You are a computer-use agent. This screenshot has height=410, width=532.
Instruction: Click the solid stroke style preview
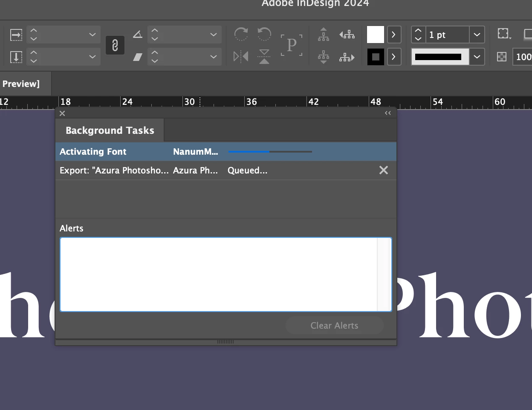click(440, 57)
